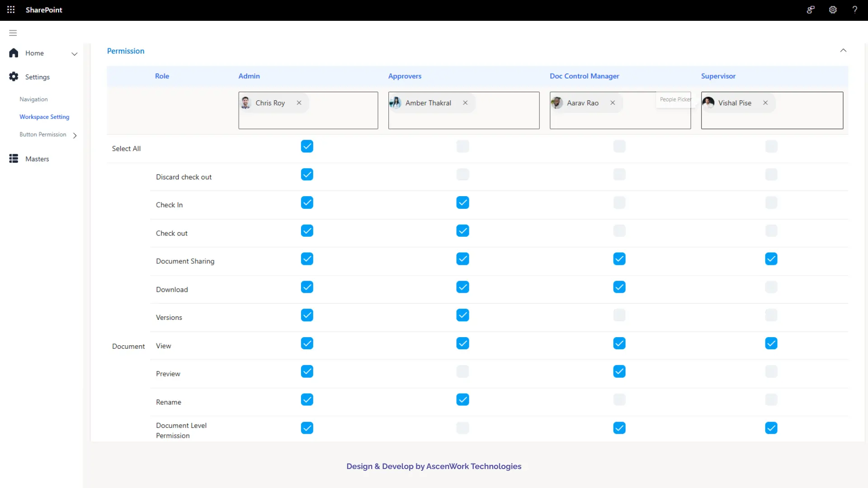Uncheck Check out for Approvers

pyautogui.click(x=462, y=230)
